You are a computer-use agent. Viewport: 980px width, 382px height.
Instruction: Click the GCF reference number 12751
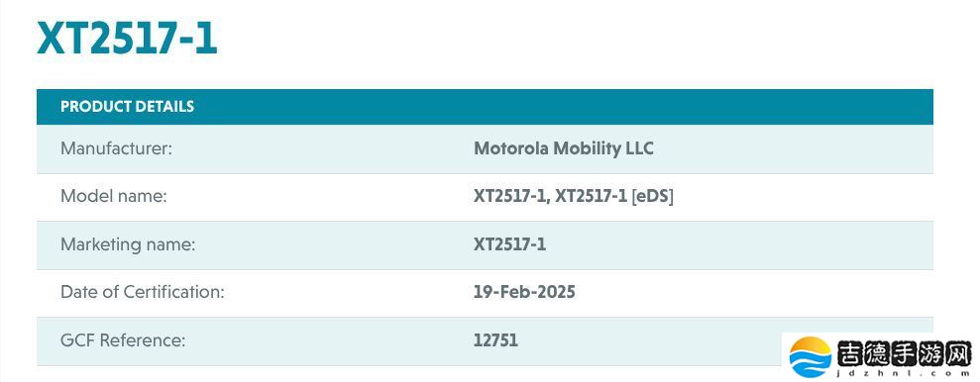pos(495,340)
